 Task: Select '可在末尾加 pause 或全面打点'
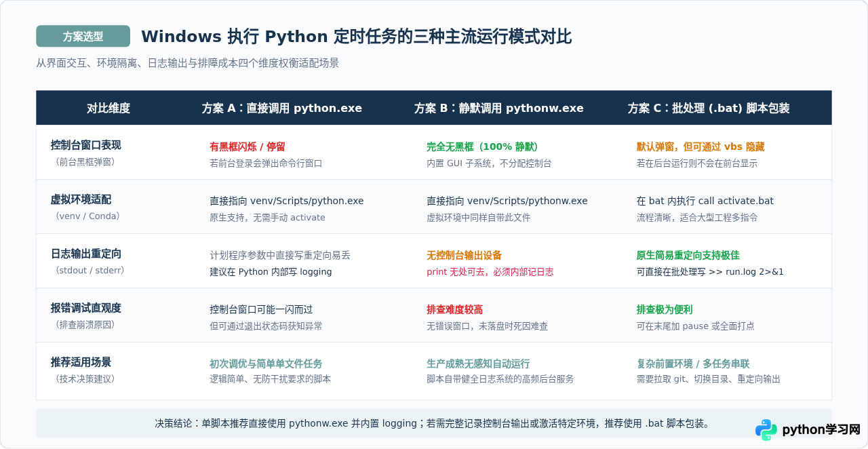point(695,326)
